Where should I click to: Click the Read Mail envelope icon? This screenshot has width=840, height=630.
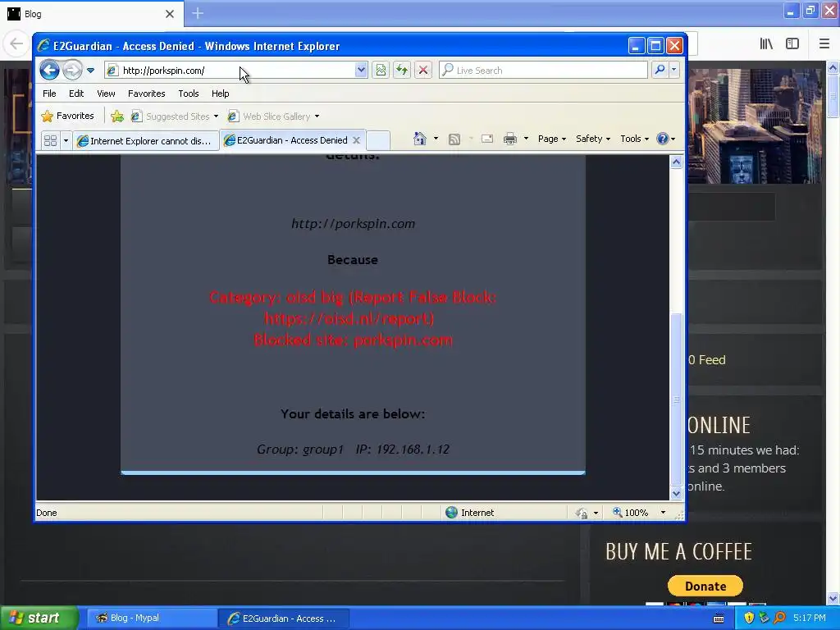point(487,139)
